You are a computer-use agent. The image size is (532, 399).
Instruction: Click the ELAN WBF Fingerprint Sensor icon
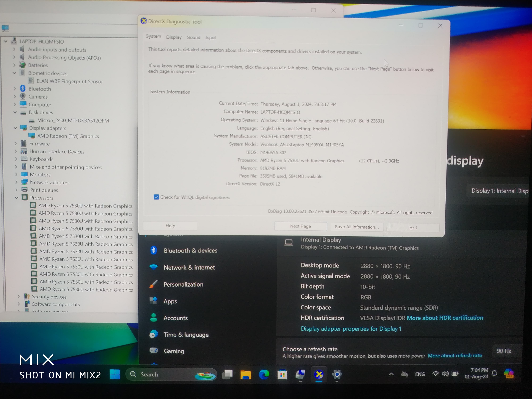[x=31, y=81]
